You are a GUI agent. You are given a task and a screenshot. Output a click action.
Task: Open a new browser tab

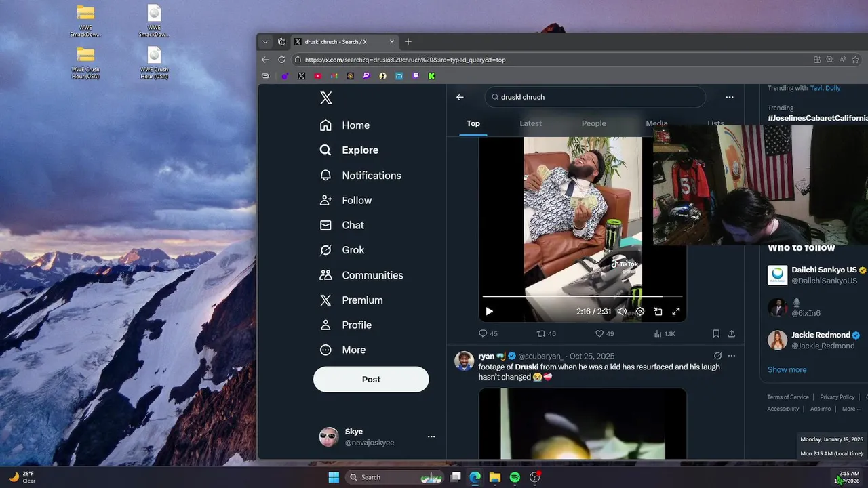(x=408, y=41)
